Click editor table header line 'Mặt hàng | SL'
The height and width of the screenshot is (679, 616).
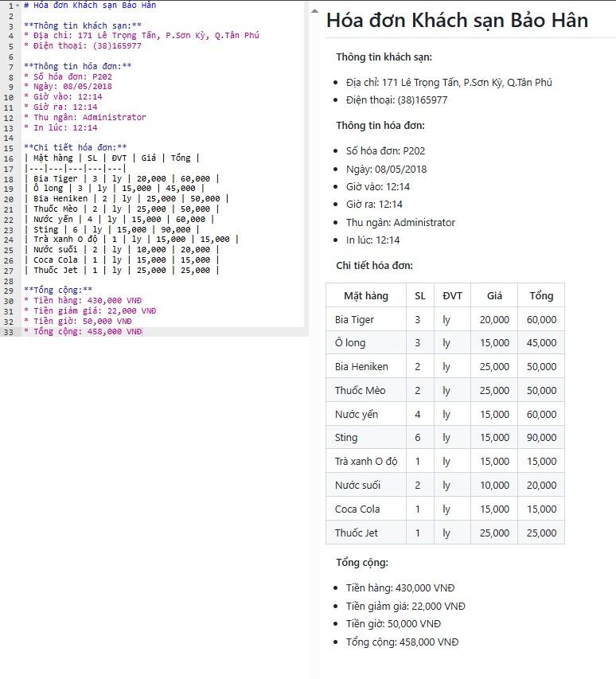112,158
